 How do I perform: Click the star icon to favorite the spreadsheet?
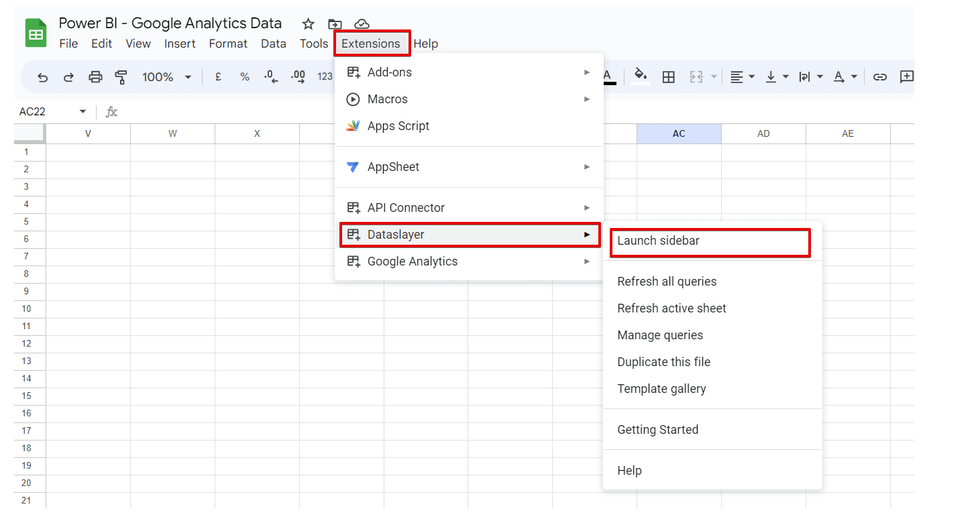pyautogui.click(x=308, y=23)
